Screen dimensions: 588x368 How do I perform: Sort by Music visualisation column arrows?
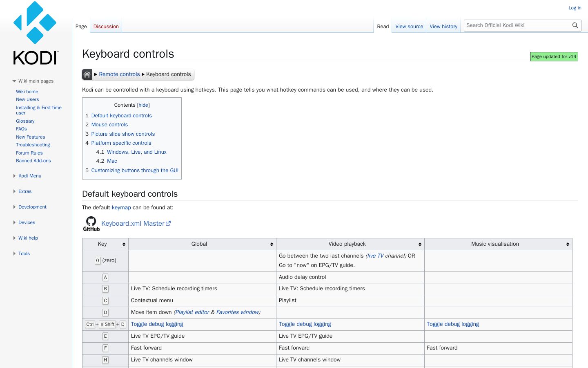pyautogui.click(x=568, y=244)
